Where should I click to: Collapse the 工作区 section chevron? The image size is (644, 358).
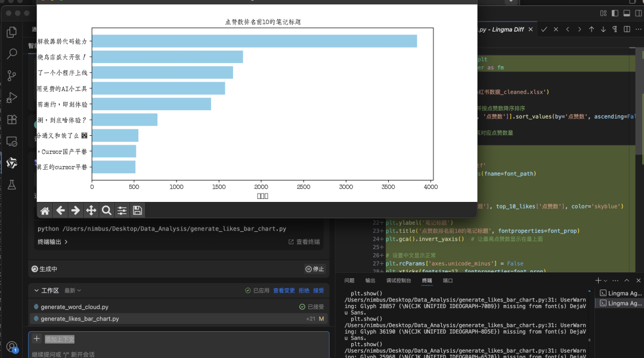pyautogui.click(x=36, y=291)
